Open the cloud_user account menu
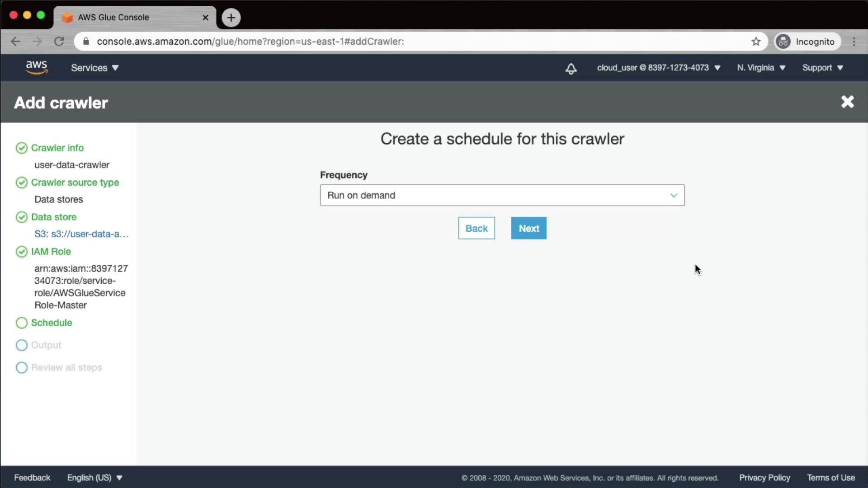This screenshot has width=868, height=488. click(658, 68)
